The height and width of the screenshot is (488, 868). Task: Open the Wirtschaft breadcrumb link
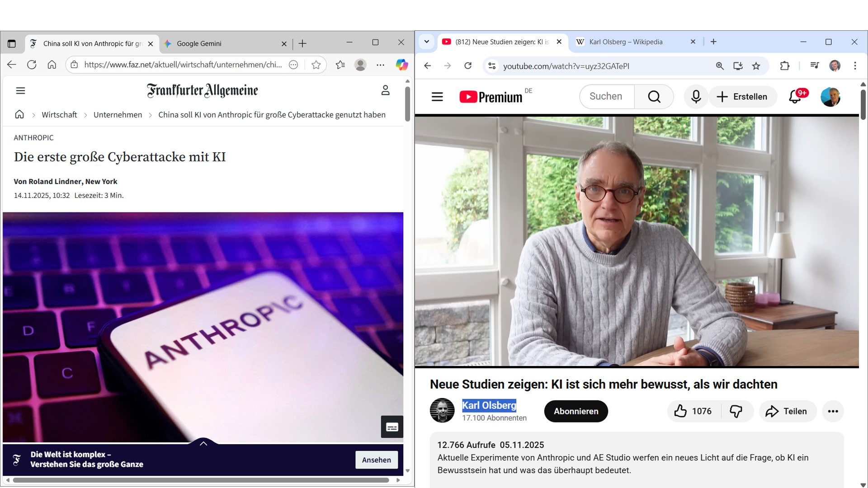pos(59,115)
